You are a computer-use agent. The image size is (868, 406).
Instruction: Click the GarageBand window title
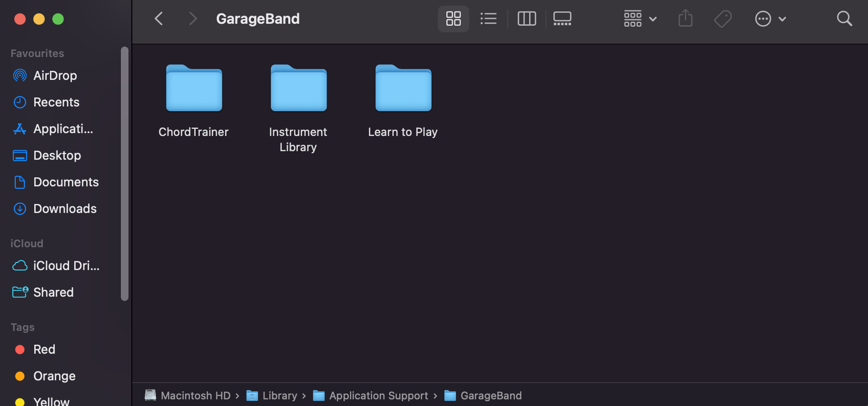pos(258,19)
